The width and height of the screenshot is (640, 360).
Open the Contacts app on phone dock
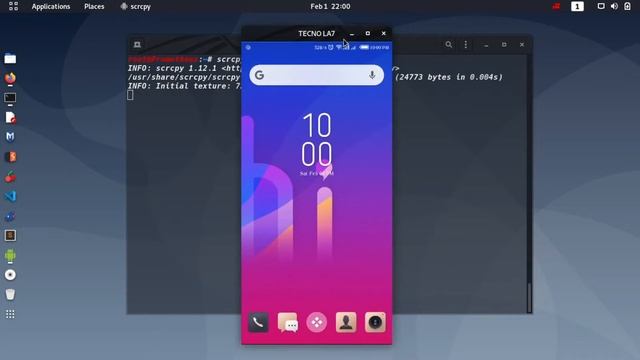click(346, 322)
